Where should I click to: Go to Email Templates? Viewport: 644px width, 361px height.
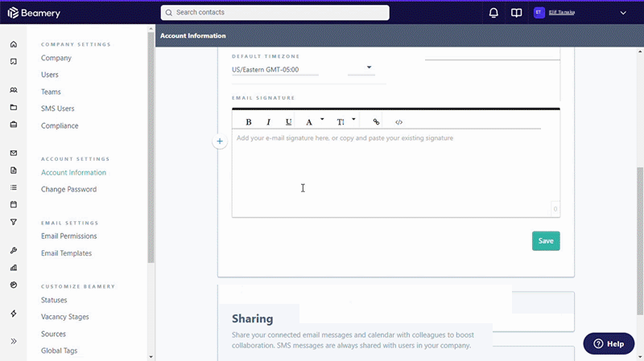point(66,253)
